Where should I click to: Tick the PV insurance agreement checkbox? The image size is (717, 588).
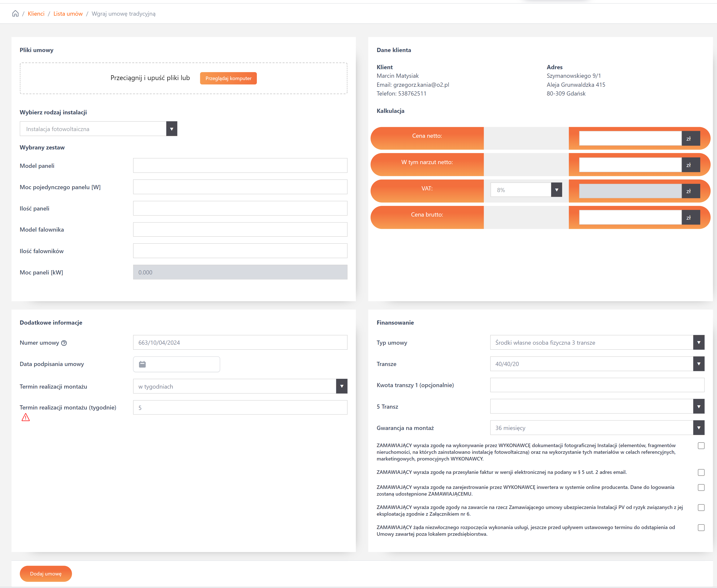701,507
